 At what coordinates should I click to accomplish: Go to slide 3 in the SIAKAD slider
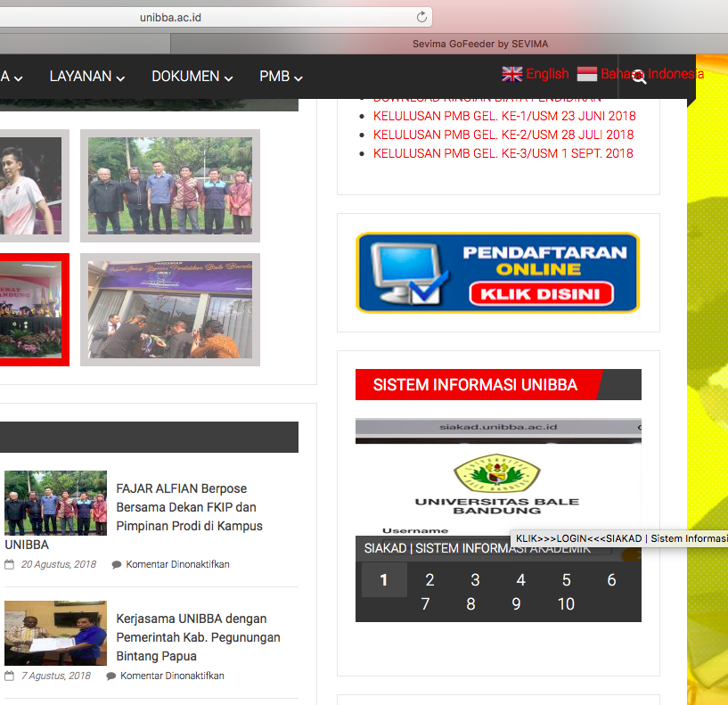(475, 579)
